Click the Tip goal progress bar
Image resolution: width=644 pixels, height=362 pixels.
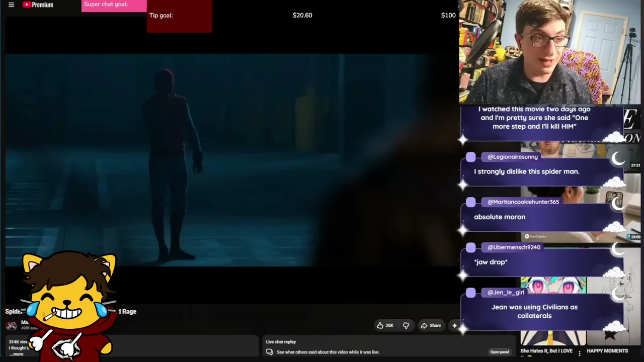click(180, 16)
